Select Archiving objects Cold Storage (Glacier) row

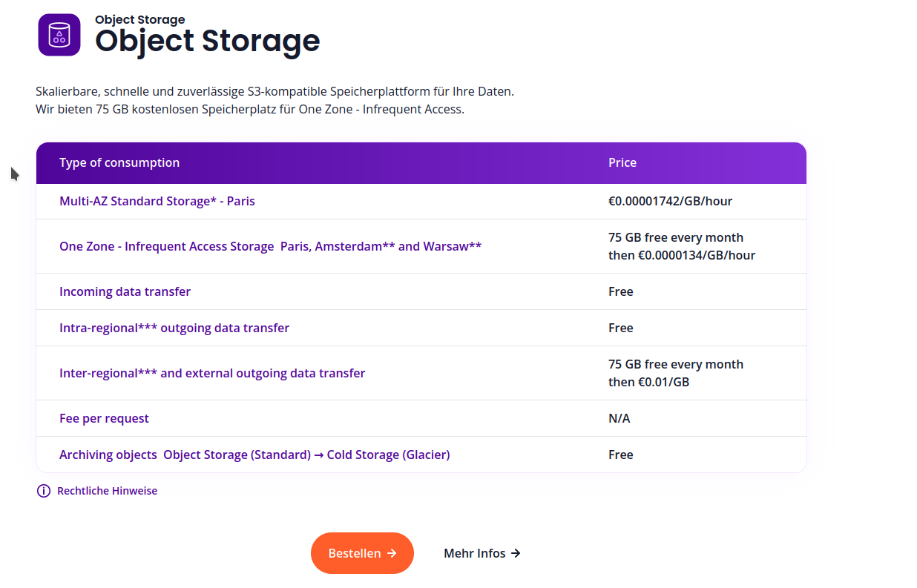tap(254, 455)
